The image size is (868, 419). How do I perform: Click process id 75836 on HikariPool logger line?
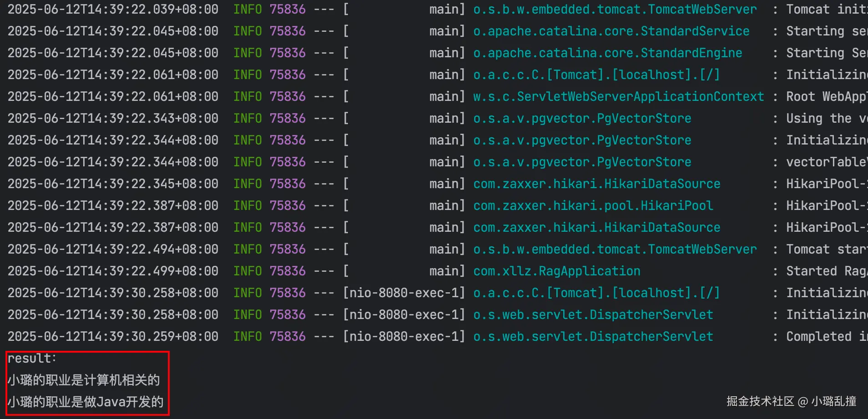pos(288,205)
